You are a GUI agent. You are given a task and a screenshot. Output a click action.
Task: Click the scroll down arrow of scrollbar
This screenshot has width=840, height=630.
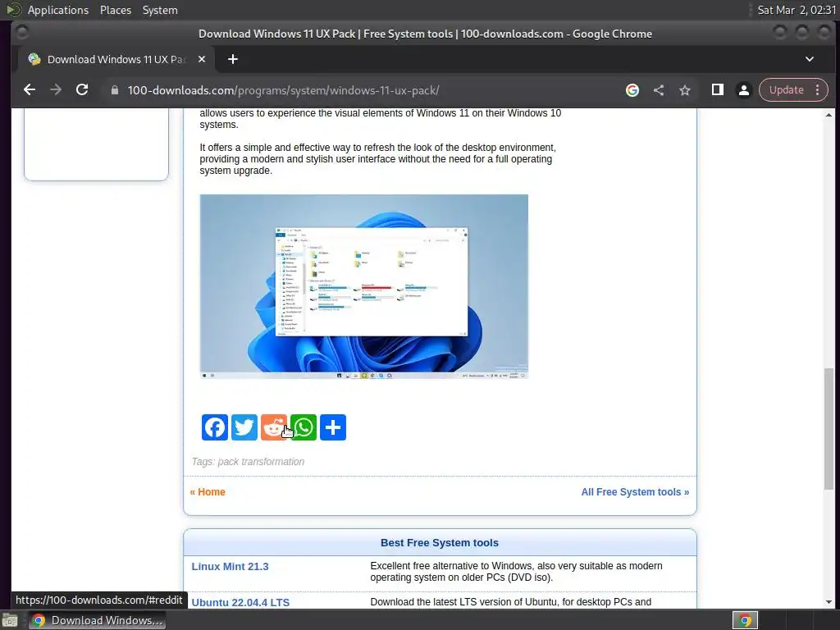tap(829, 603)
